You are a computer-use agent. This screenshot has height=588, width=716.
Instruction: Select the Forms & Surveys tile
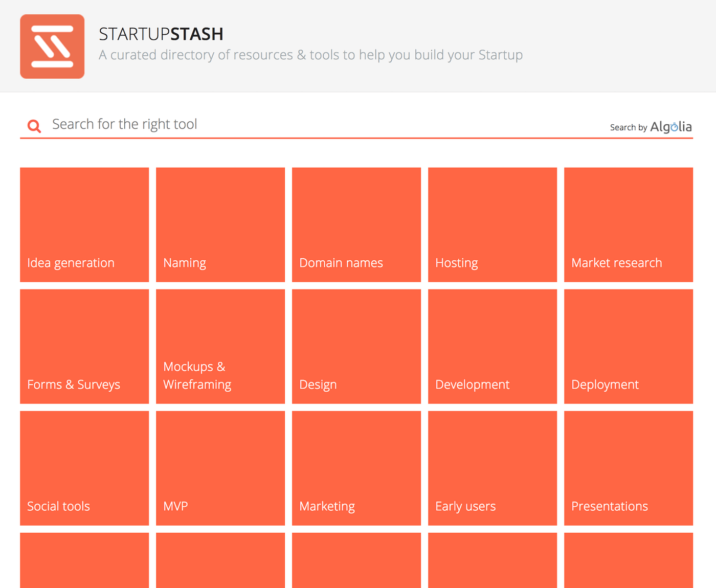coord(84,346)
